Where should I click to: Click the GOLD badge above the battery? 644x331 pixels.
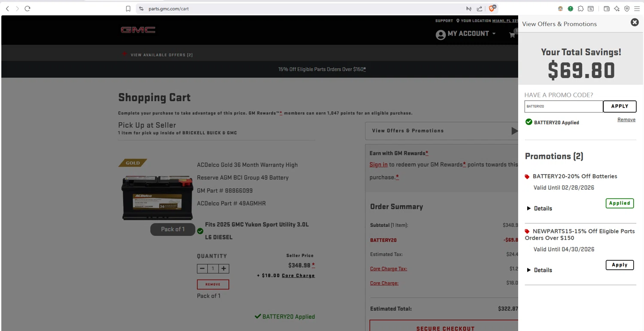[133, 163]
